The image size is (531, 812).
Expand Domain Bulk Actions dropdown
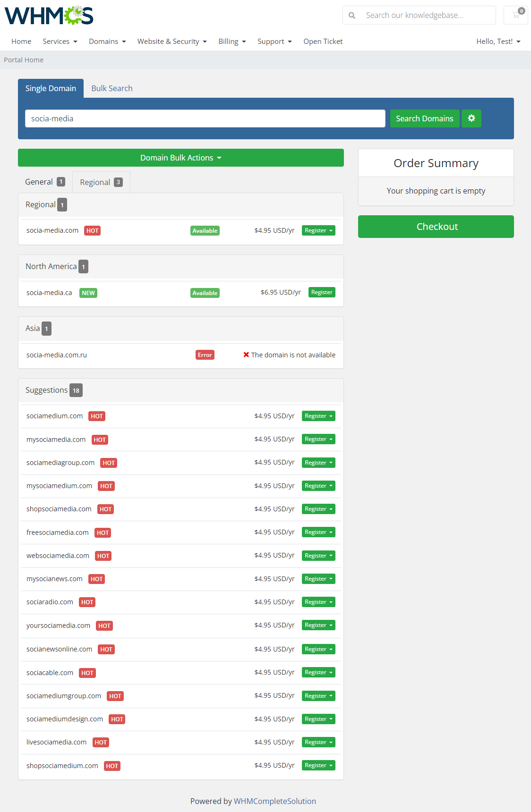pos(181,158)
